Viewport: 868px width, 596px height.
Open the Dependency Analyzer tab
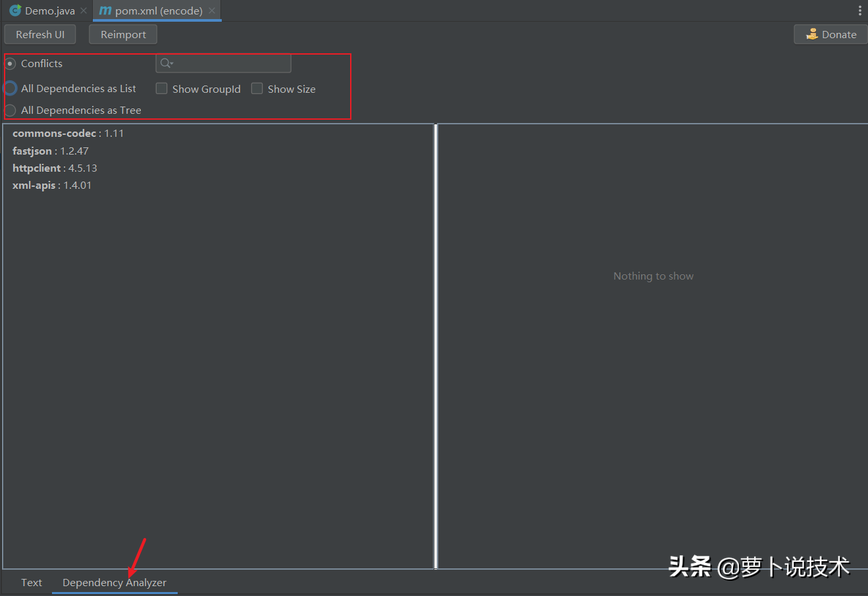click(x=115, y=582)
